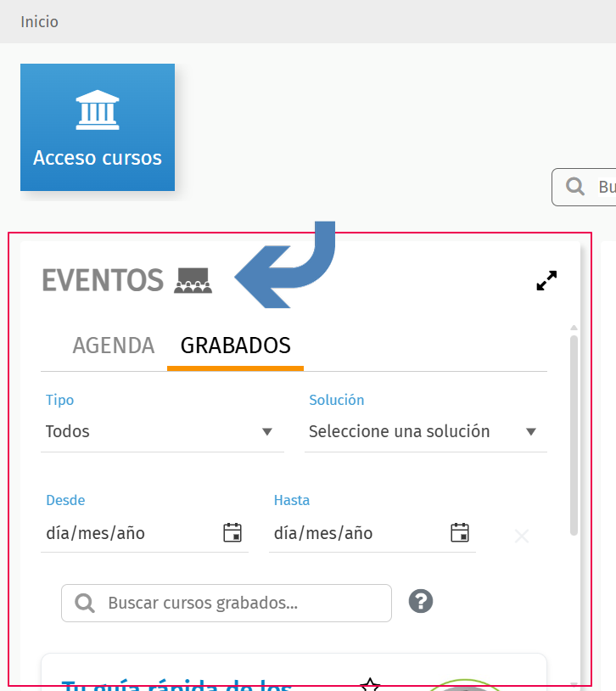The image size is (616, 691).
Task: Open the Solución dropdown selector
Action: [426, 431]
